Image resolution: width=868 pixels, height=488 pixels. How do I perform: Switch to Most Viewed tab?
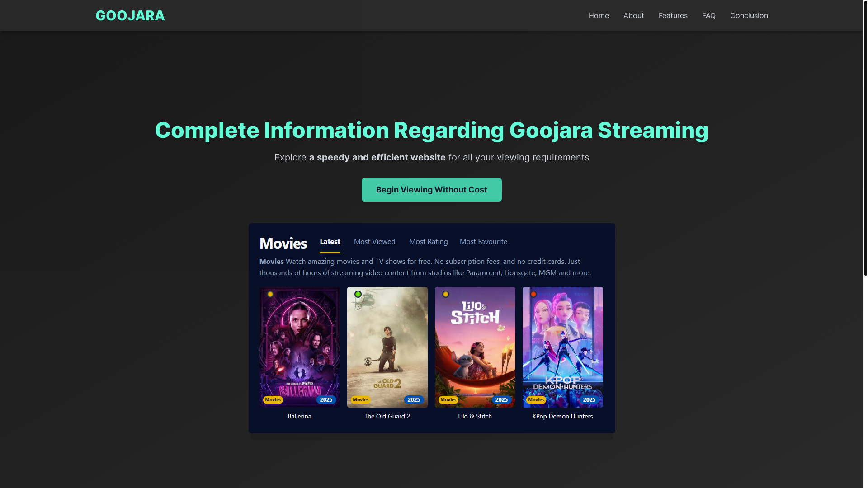374,242
